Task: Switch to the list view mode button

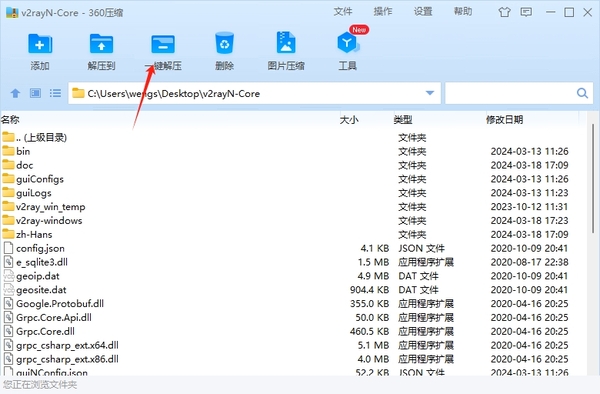Action: click(x=55, y=93)
